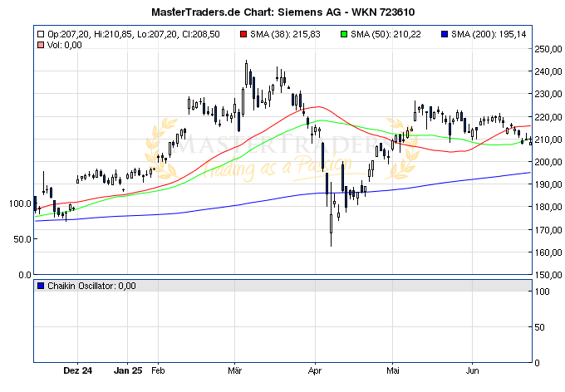
Task: Click the 210,00 price axis label
Action: pos(548,139)
